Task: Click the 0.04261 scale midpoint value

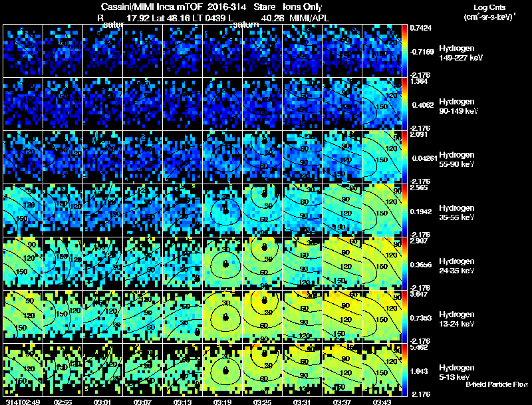Action: click(424, 158)
